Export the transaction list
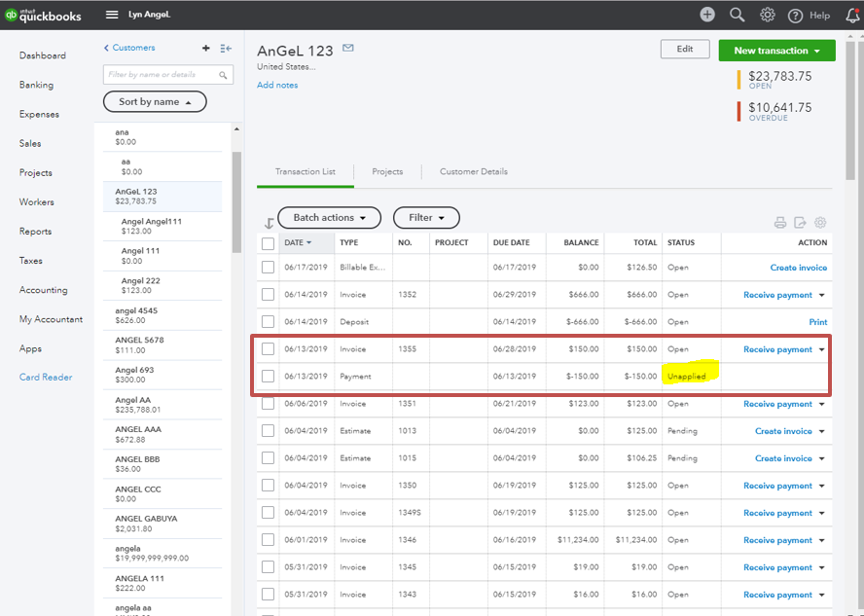This screenshot has height=616, width=864. 800,223
